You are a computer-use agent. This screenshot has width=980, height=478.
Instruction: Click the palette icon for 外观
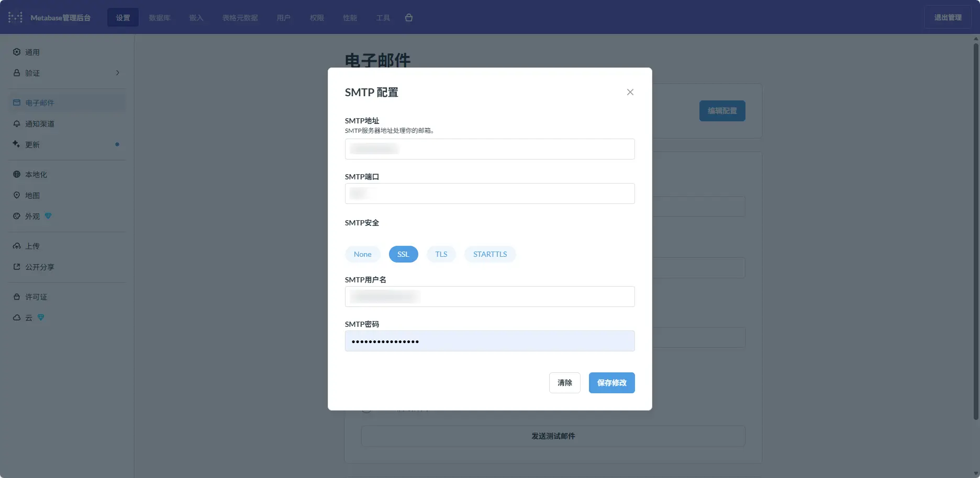17,216
